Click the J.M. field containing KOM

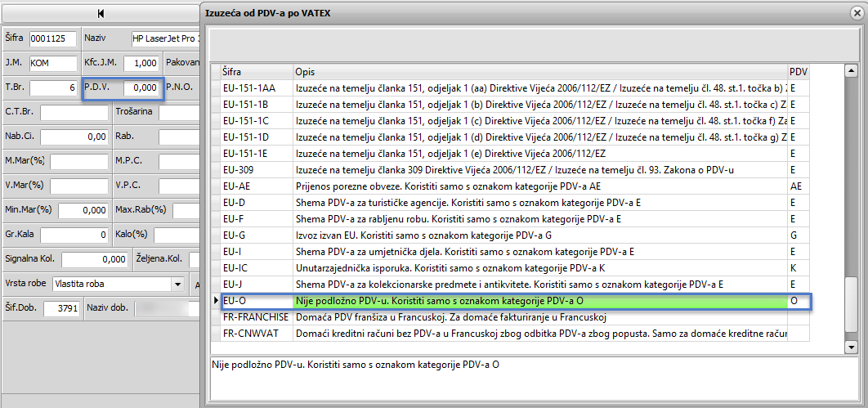[51, 63]
